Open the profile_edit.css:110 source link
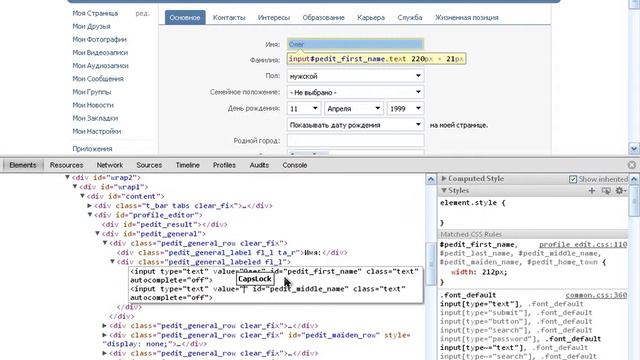This screenshot has width=640, height=360. pos(583,244)
